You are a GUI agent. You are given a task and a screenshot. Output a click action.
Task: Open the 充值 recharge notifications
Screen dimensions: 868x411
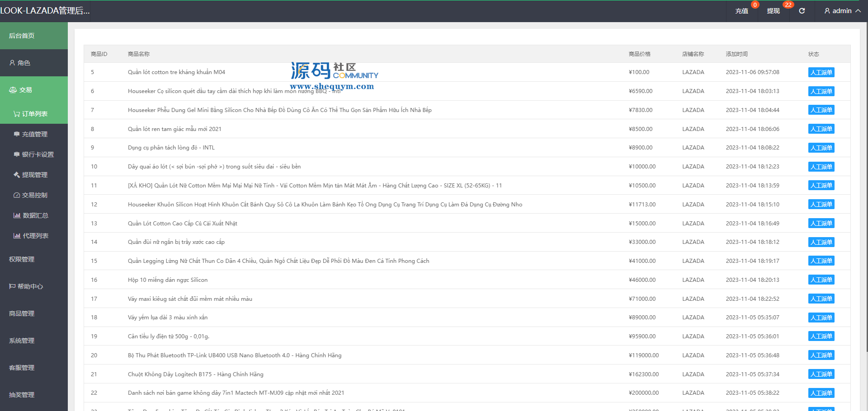[x=742, y=11]
